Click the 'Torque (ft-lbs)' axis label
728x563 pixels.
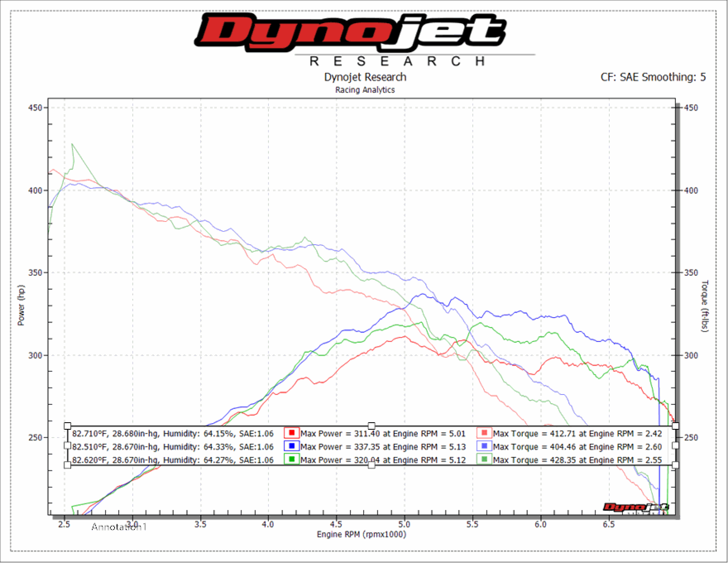coord(705,306)
